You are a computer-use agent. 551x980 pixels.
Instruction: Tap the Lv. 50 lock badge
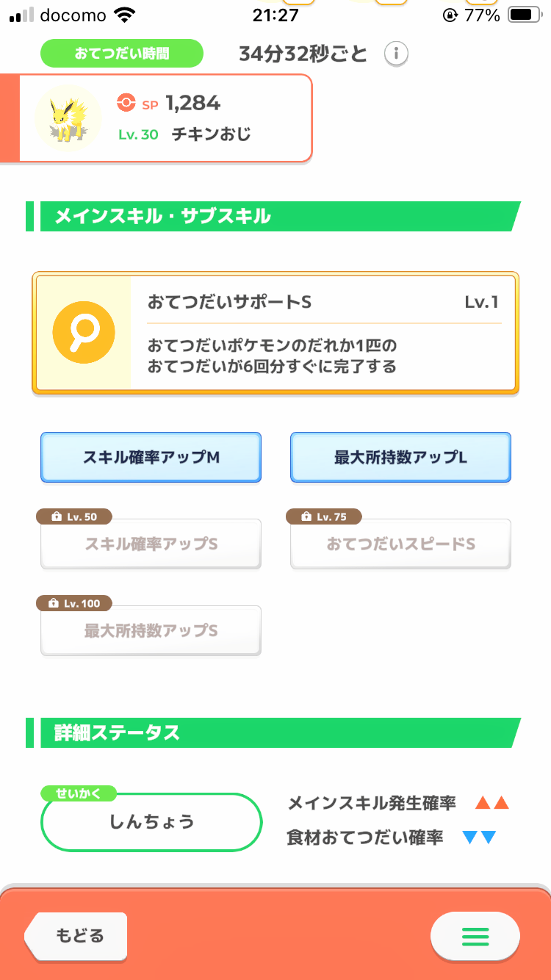pyautogui.click(x=74, y=516)
